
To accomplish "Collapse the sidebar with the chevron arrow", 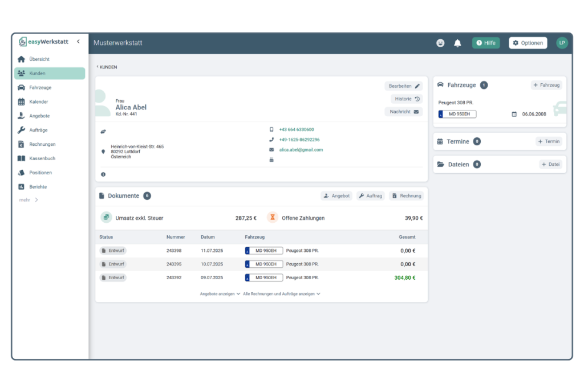I will point(78,42).
